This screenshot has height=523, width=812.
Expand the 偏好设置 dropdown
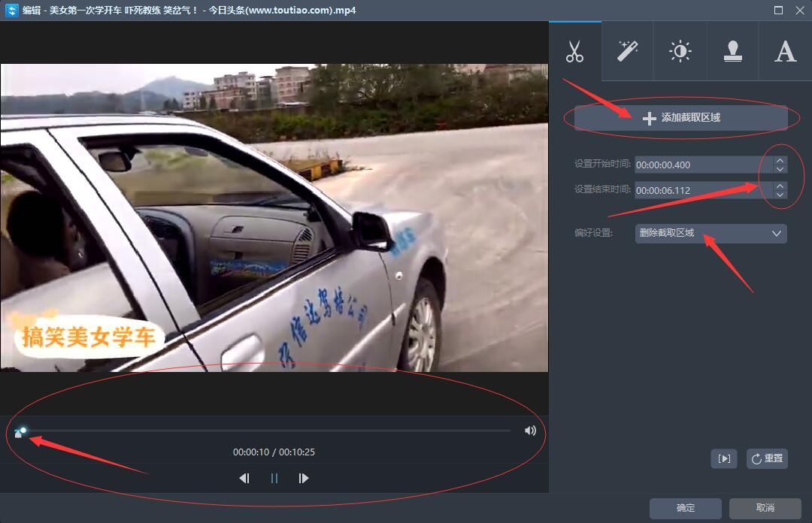tap(710, 234)
